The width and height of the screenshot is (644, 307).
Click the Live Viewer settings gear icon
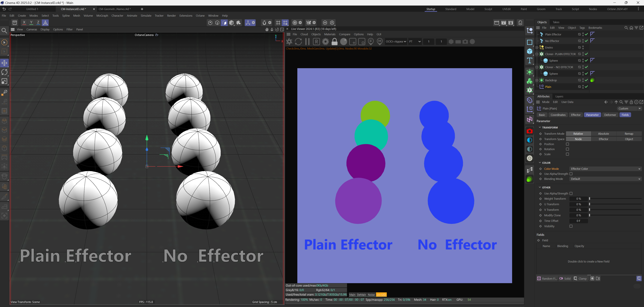click(325, 41)
